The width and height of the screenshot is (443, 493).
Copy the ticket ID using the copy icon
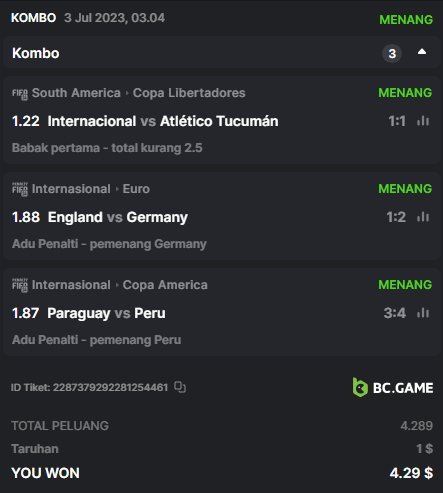click(x=180, y=387)
